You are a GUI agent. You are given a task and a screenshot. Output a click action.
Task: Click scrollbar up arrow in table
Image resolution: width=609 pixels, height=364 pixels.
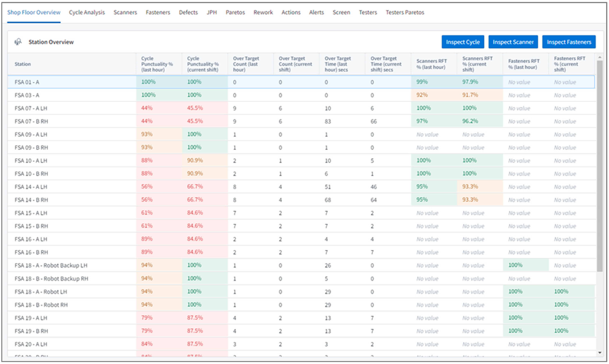coord(600,57)
